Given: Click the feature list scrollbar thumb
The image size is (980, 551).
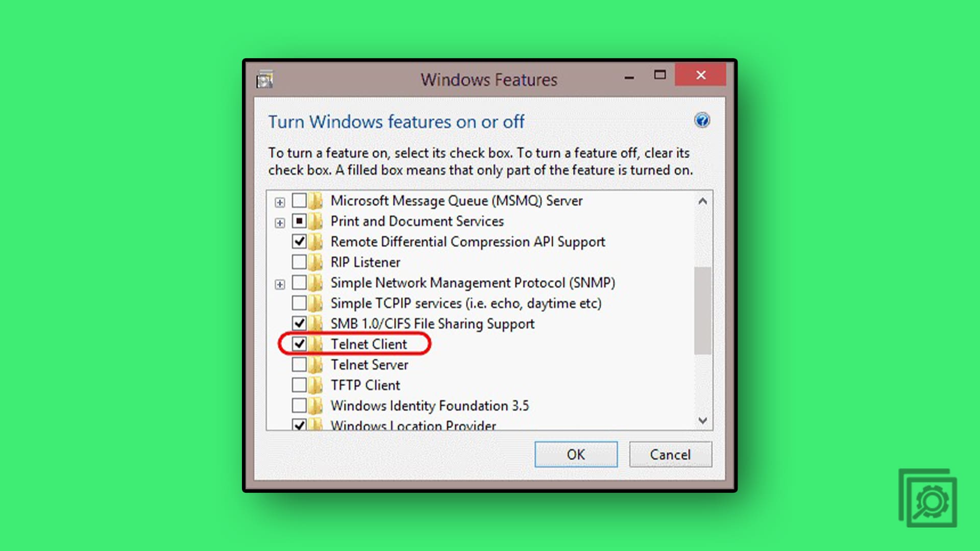Looking at the screenshot, I should (x=703, y=310).
